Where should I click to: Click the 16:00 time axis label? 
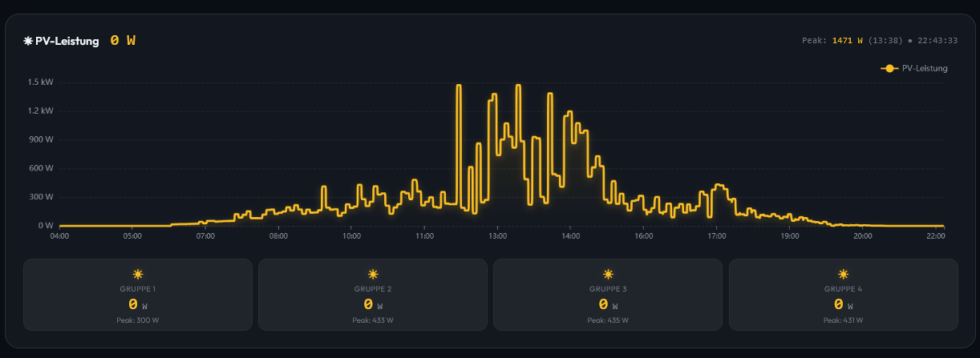point(643,236)
